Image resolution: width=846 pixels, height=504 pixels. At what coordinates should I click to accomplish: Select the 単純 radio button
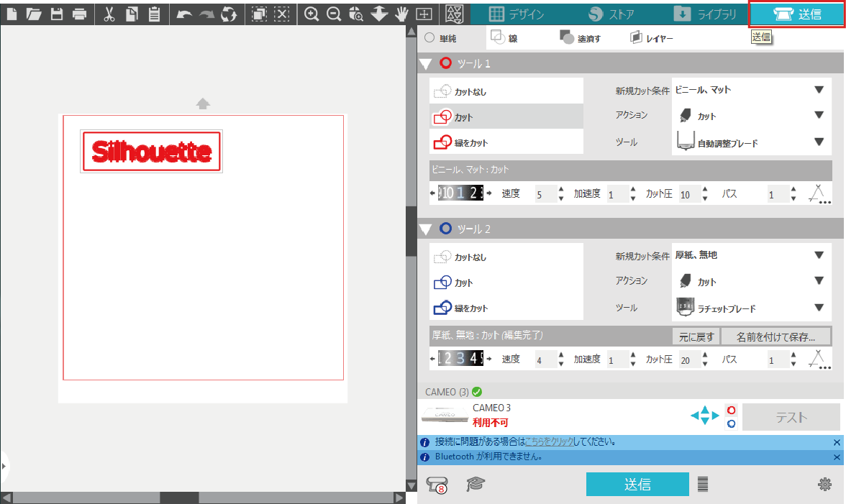[x=429, y=38]
